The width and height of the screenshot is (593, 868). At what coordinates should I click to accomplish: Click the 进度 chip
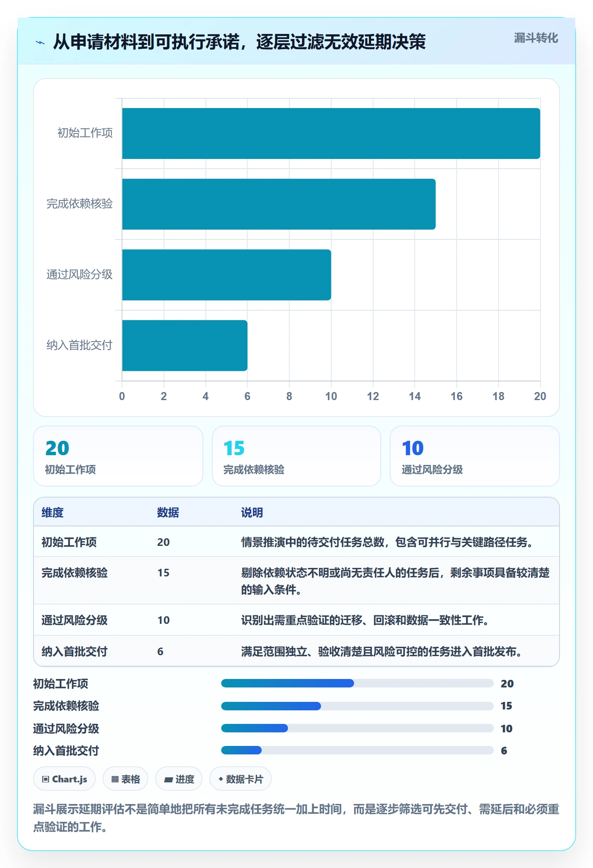(179, 779)
